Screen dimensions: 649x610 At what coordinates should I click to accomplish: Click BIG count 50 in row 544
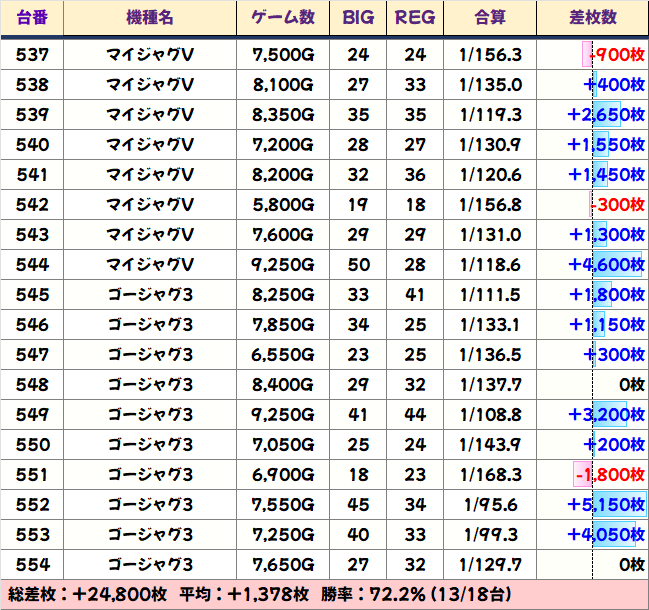[x=358, y=265]
